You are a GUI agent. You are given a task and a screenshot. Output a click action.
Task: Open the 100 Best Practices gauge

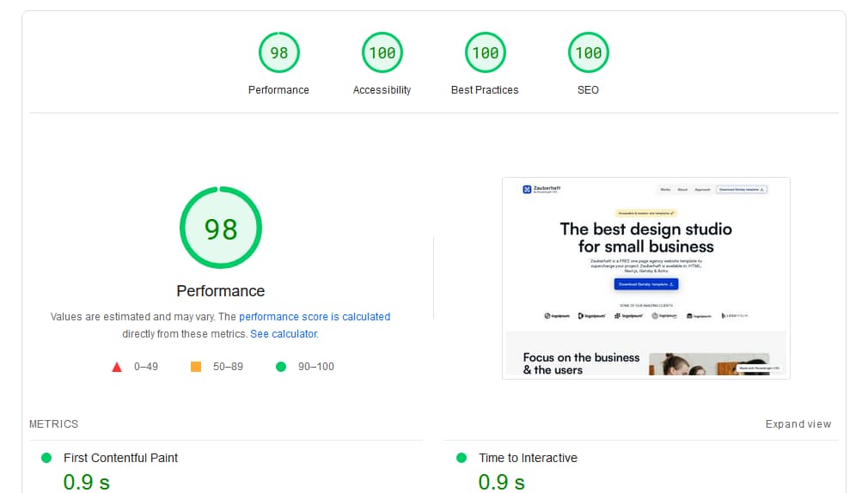[x=485, y=52]
